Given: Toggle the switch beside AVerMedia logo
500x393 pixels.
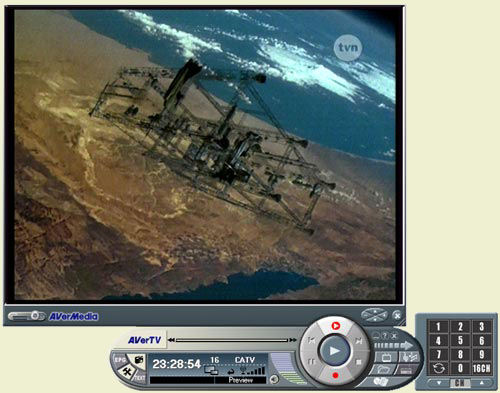Looking at the screenshot, I should point(27,316).
